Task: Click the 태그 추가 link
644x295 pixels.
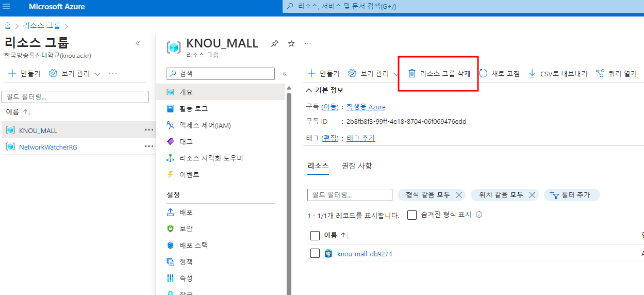Action: pyautogui.click(x=361, y=138)
